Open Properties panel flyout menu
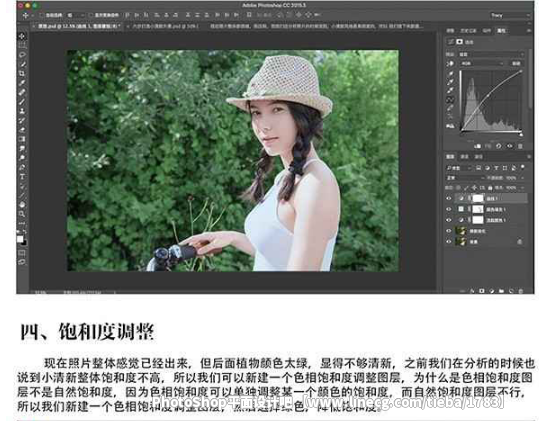 pyautogui.click(x=528, y=31)
